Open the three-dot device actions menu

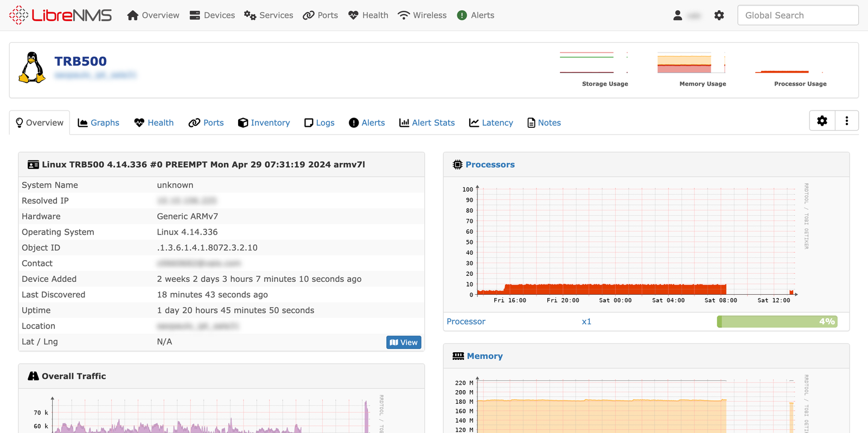point(847,121)
